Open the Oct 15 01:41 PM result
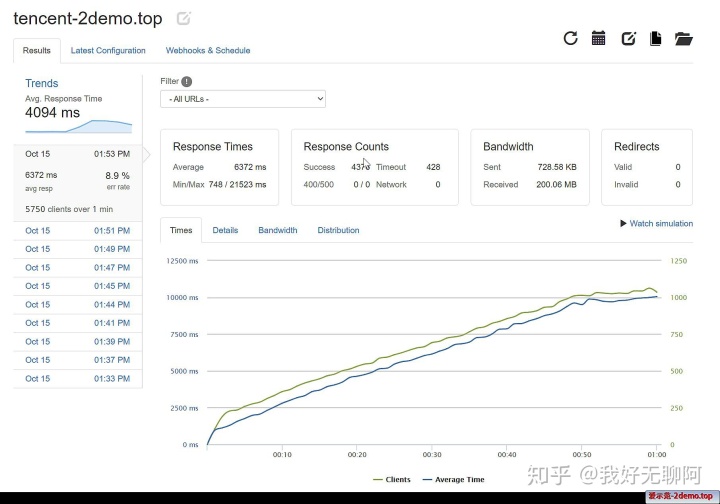This screenshot has width=720, height=504. pyautogui.click(x=78, y=323)
